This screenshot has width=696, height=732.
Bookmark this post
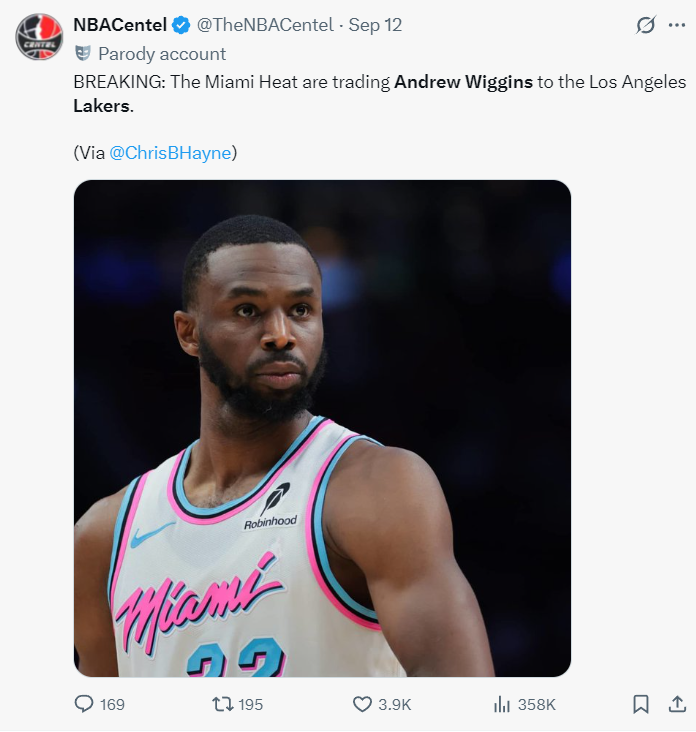[641, 704]
